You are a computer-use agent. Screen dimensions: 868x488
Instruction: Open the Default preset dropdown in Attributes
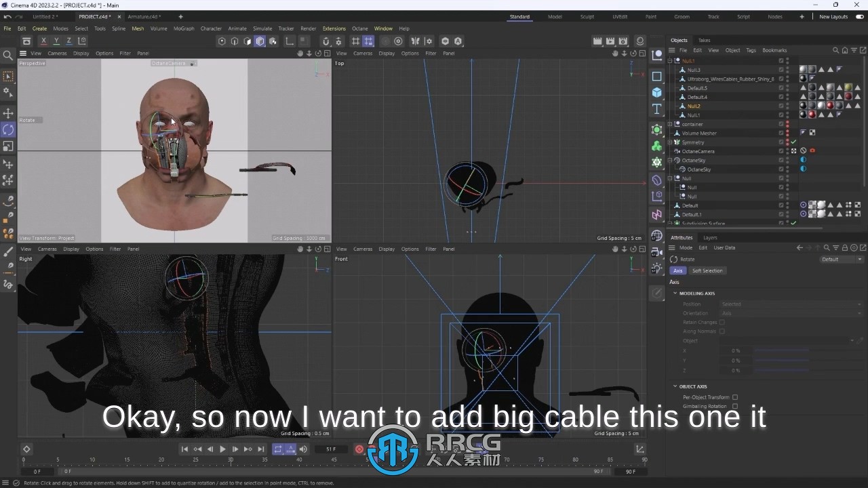point(842,260)
